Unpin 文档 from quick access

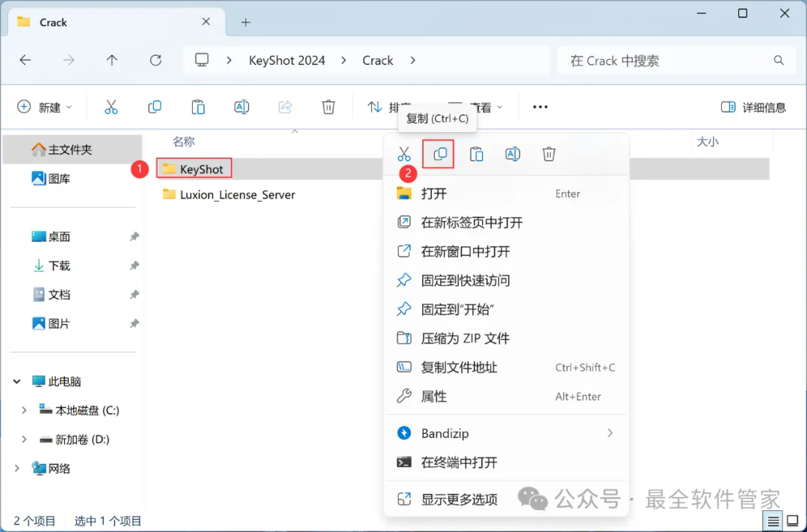[134, 294]
